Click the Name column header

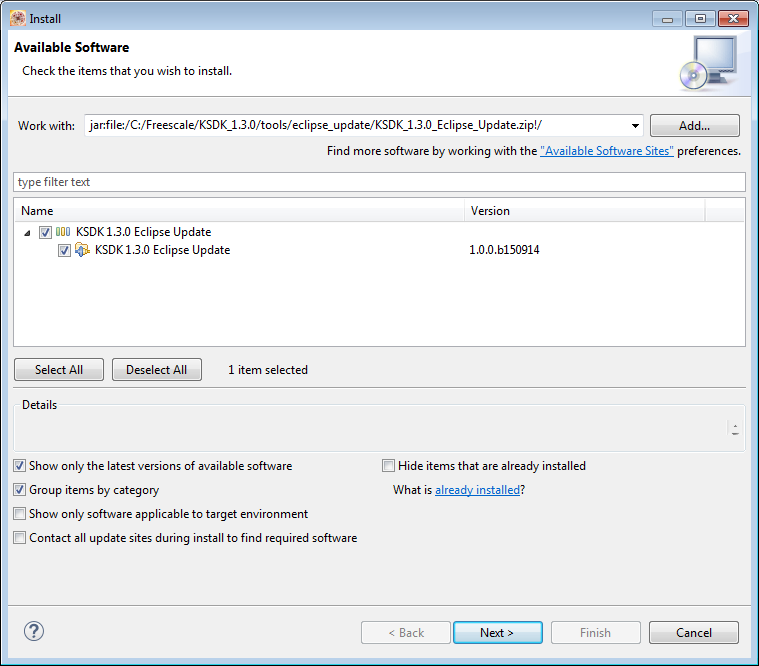coord(239,211)
